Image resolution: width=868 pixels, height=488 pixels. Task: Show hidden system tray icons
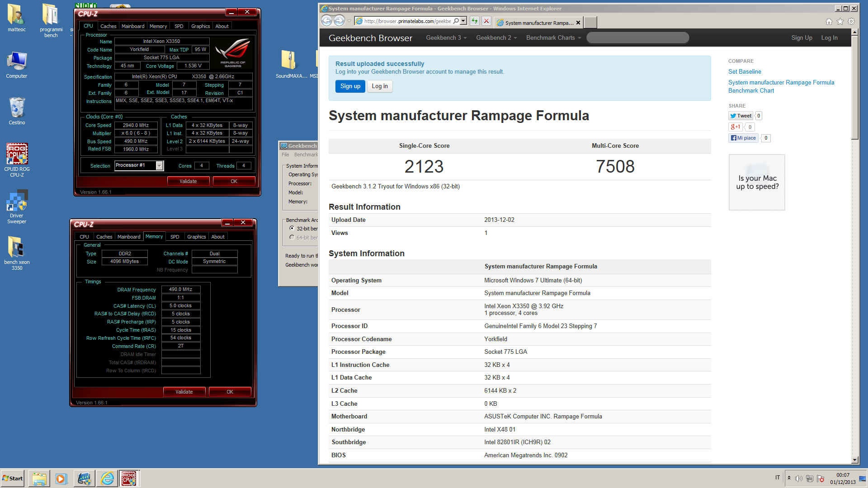coord(789,478)
